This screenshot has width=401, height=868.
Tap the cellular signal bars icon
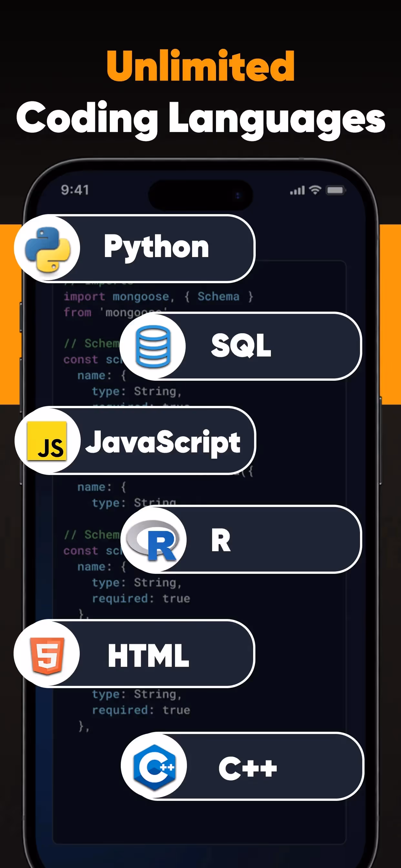pos(297,191)
